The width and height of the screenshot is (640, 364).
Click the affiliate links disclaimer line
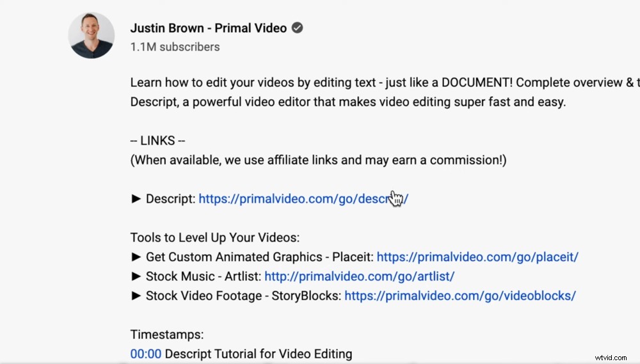point(318,160)
